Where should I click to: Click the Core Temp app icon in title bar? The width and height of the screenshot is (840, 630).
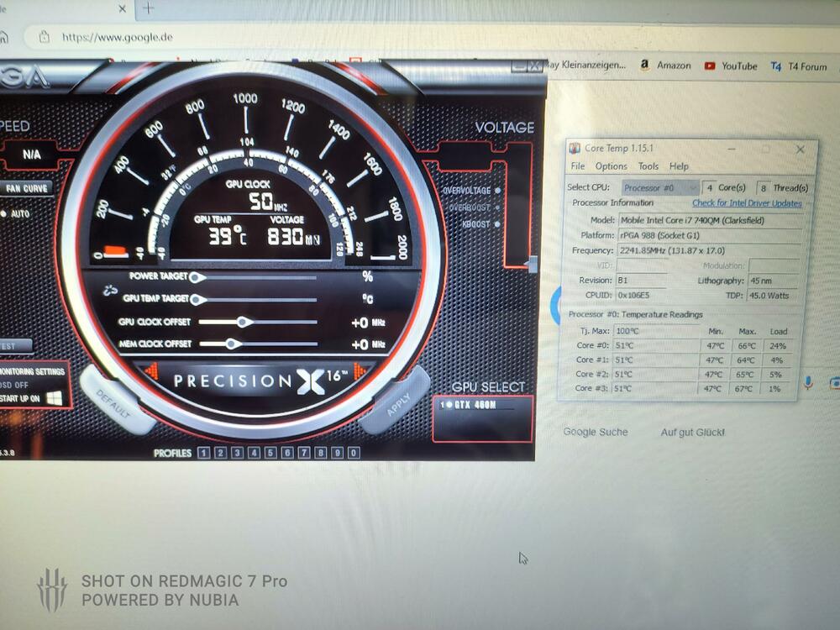click(x=575, y=149)
